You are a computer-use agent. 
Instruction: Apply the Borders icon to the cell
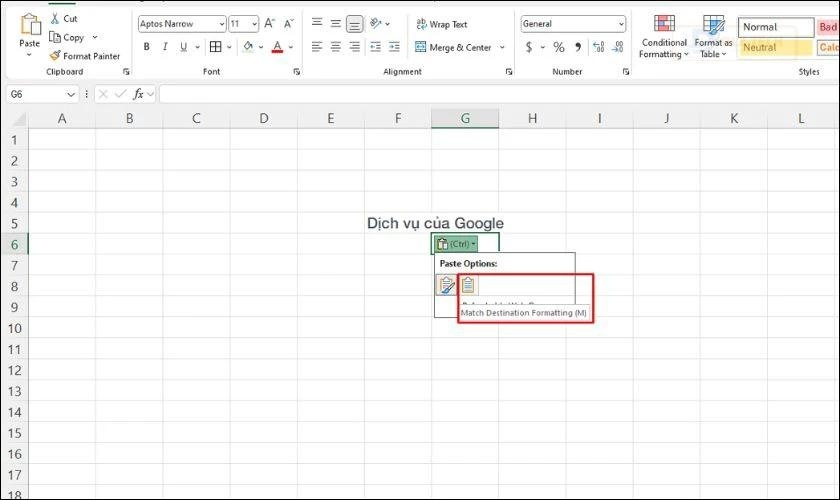[x=215, y=47]
